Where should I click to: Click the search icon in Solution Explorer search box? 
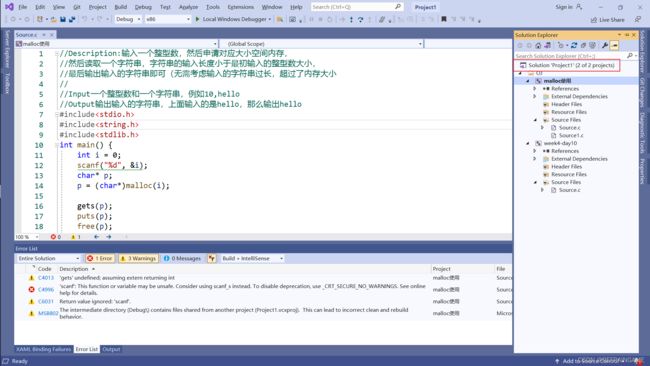630,56
